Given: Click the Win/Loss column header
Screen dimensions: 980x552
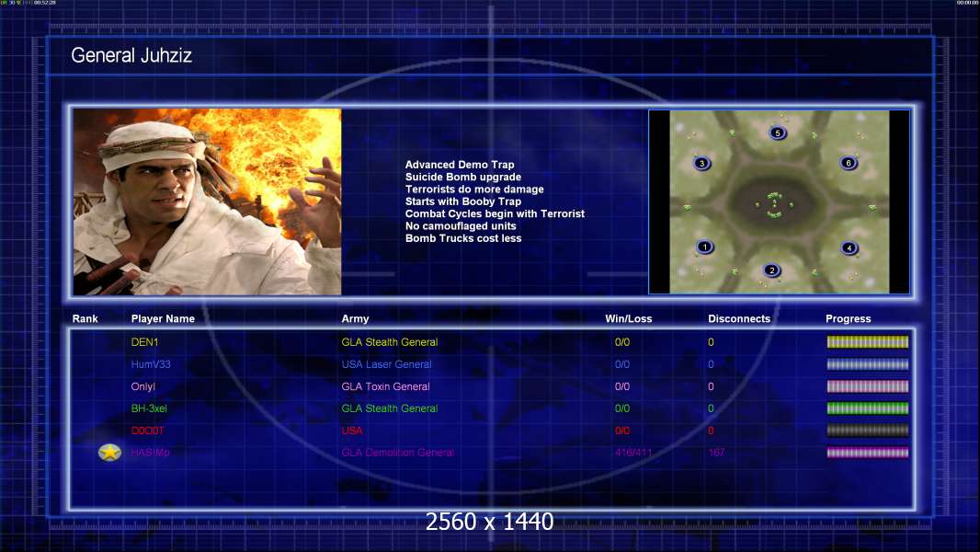Looking at the screenshot, I should pyautogui.click(x=628, y=319).
